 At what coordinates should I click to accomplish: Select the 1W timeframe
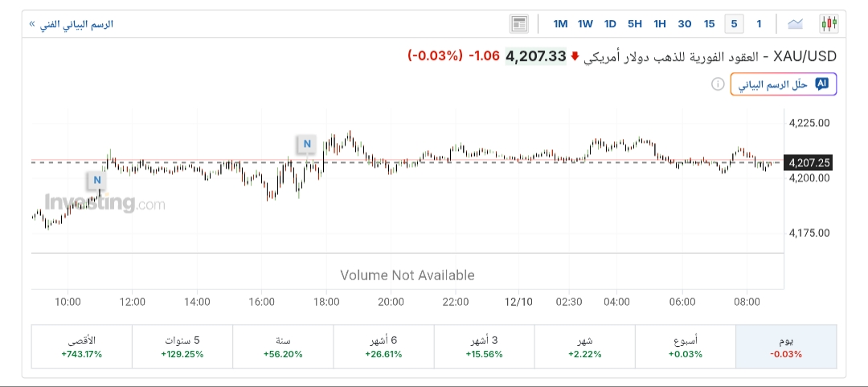point(585,23)
